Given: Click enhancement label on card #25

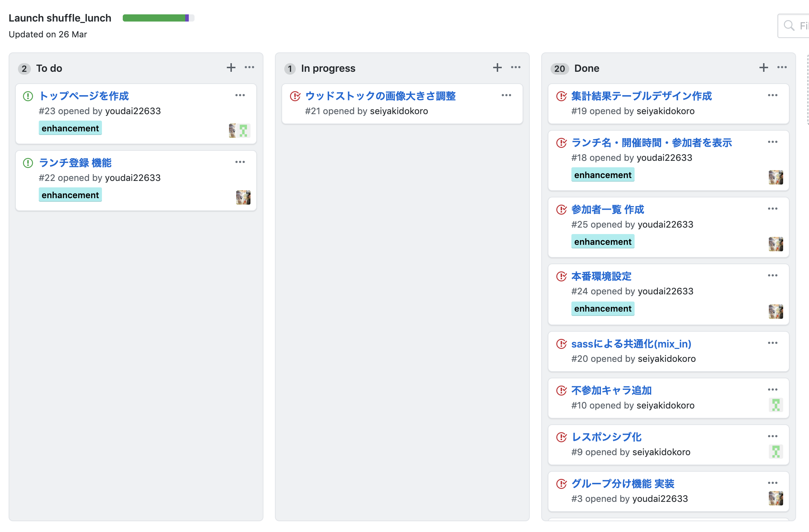Looking at the screenshot, I should coord(603,242).
